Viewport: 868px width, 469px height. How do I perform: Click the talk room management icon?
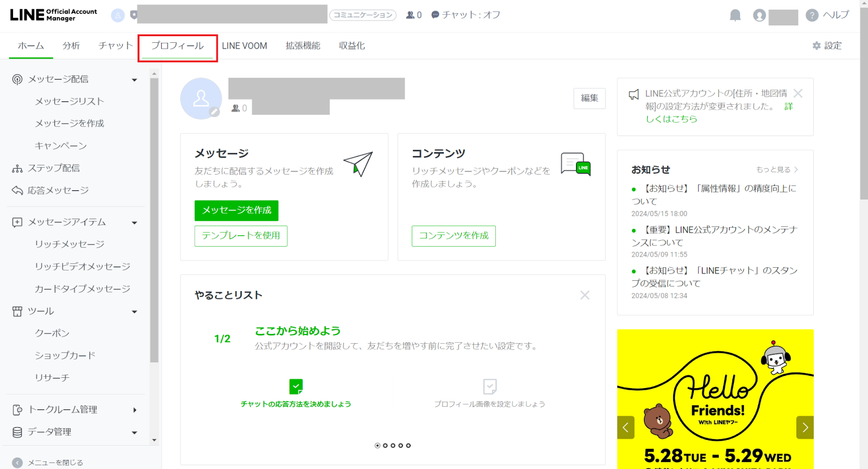[x=17, y=410]
